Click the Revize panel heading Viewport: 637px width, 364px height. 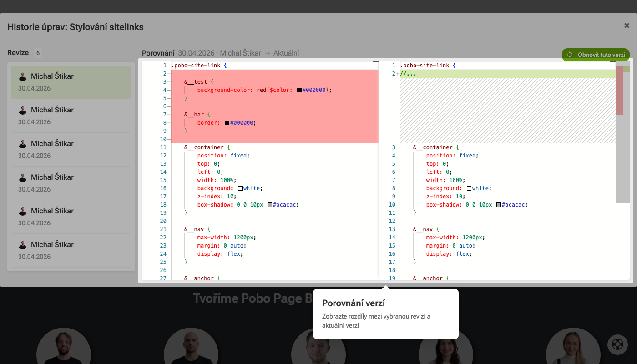18,53
